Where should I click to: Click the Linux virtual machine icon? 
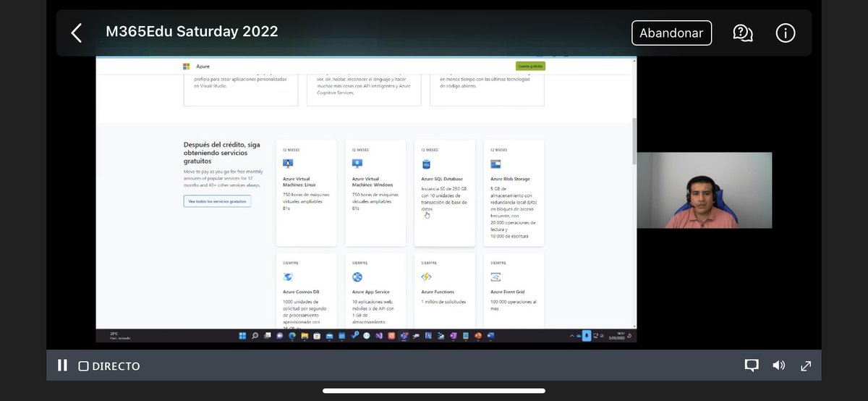pos(288,164)
